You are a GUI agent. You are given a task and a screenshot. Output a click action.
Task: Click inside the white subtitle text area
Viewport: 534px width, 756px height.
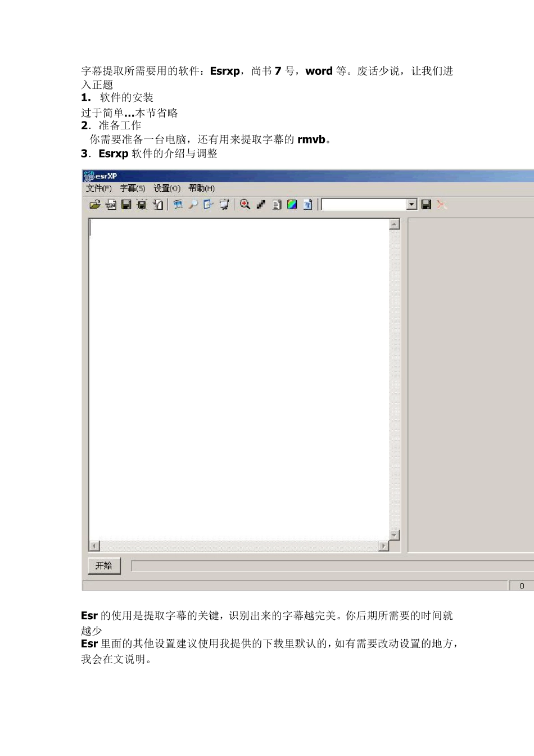pos(239,380)
